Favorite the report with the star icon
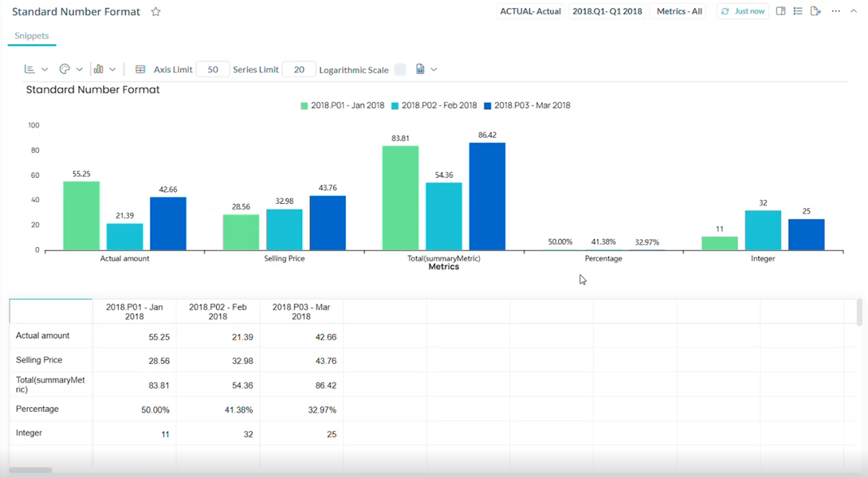Image resolution: width=868 pixels, height=478 pixels. pos(156,12)
